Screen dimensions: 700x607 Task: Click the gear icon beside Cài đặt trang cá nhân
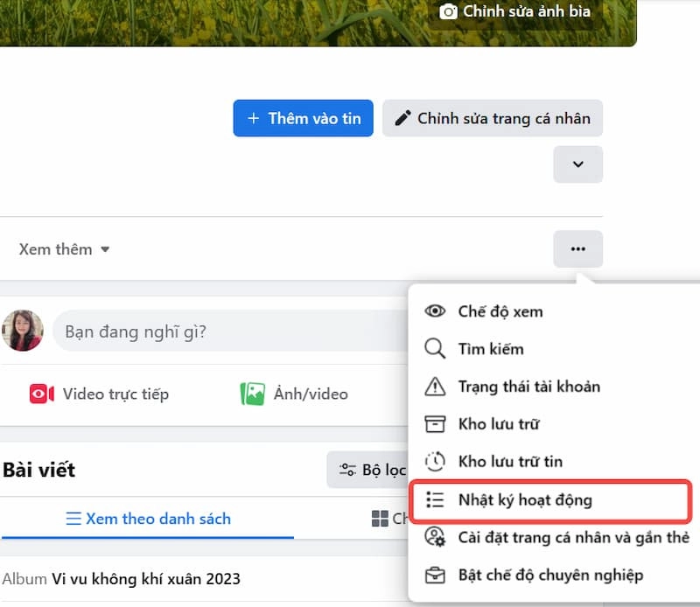[x=435, y=537]
